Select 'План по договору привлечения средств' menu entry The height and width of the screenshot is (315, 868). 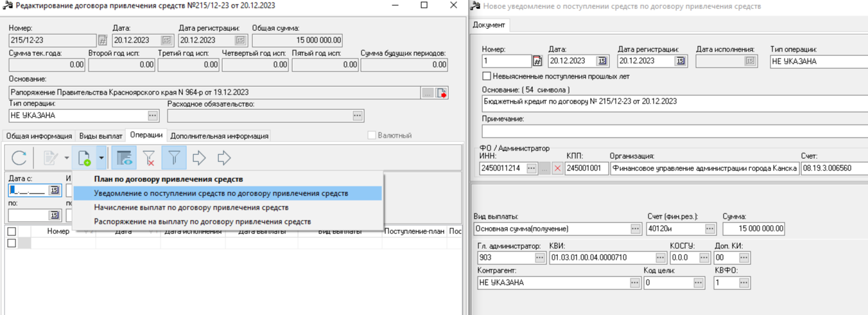228,179
